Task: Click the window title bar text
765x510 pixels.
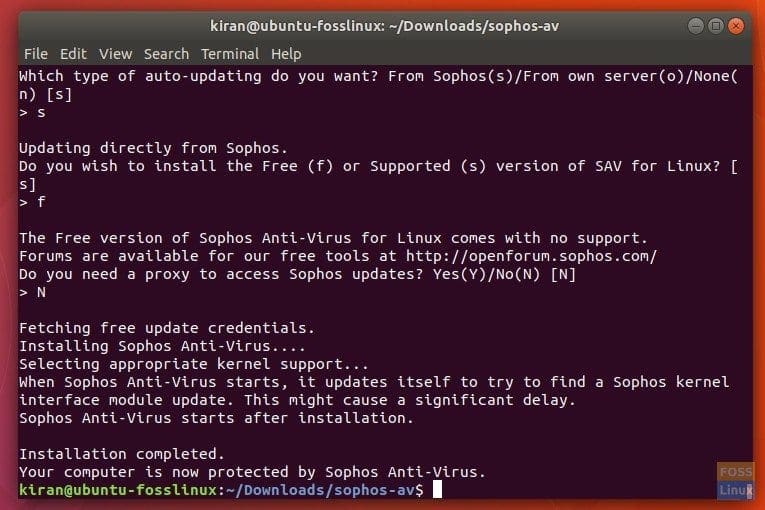Action: pyautogui.click(x=384, y=26)
